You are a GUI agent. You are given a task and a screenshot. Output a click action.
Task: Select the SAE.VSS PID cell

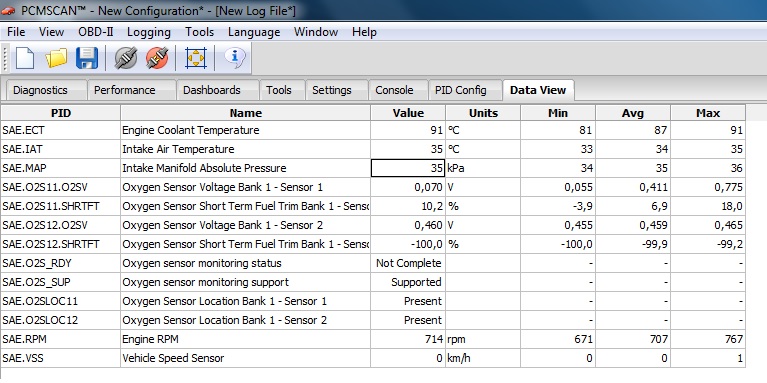point(61,358)
